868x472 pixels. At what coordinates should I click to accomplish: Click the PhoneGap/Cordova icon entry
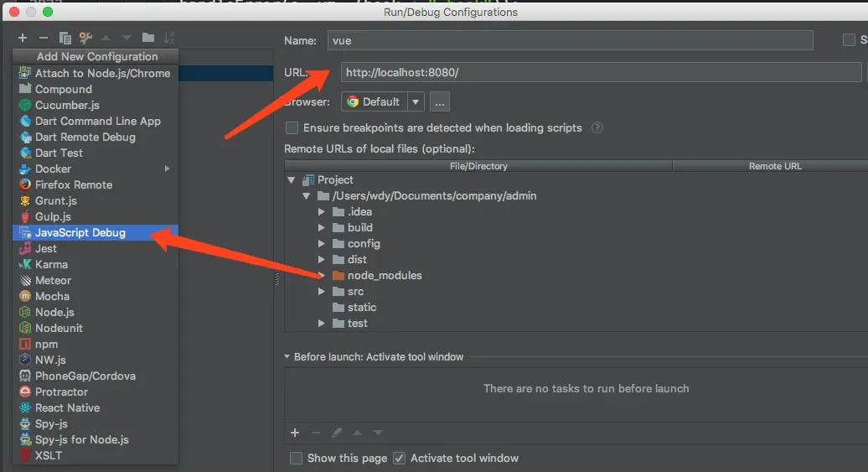point(25,376)
